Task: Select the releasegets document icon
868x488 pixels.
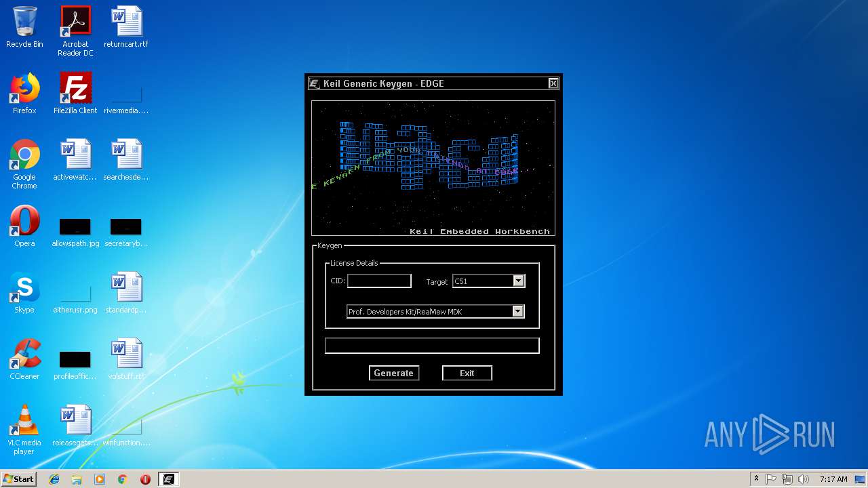Action: (75, 426)
